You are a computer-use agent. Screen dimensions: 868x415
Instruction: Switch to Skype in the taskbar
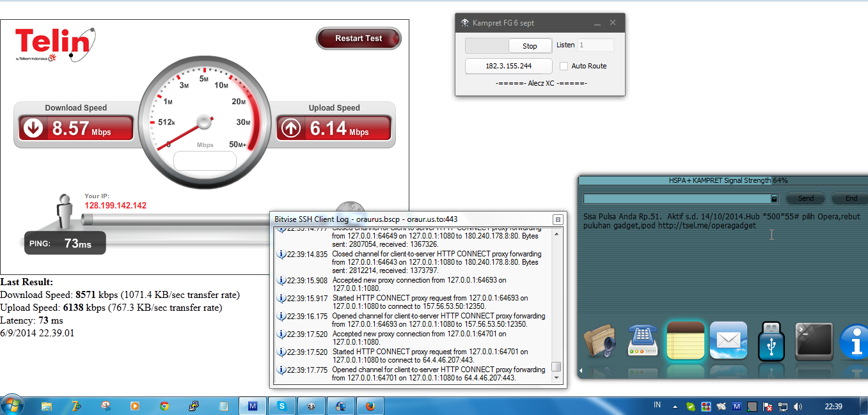pos(281,405)
